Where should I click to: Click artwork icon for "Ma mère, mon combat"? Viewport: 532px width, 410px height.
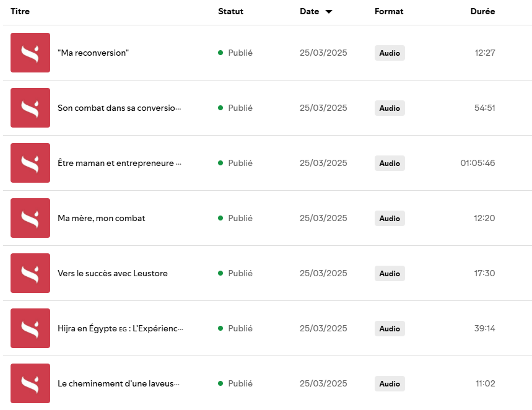pyautogui.click(x=30, y=218)
